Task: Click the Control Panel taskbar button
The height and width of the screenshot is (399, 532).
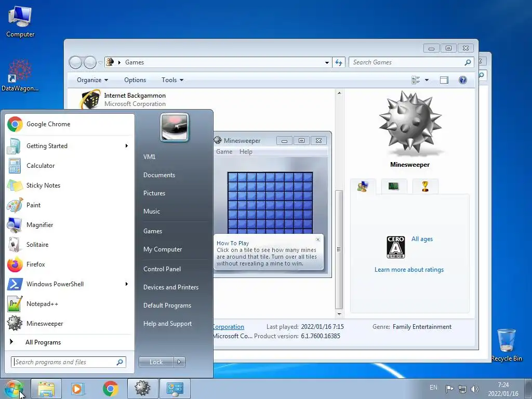Action: coord(175,389)
